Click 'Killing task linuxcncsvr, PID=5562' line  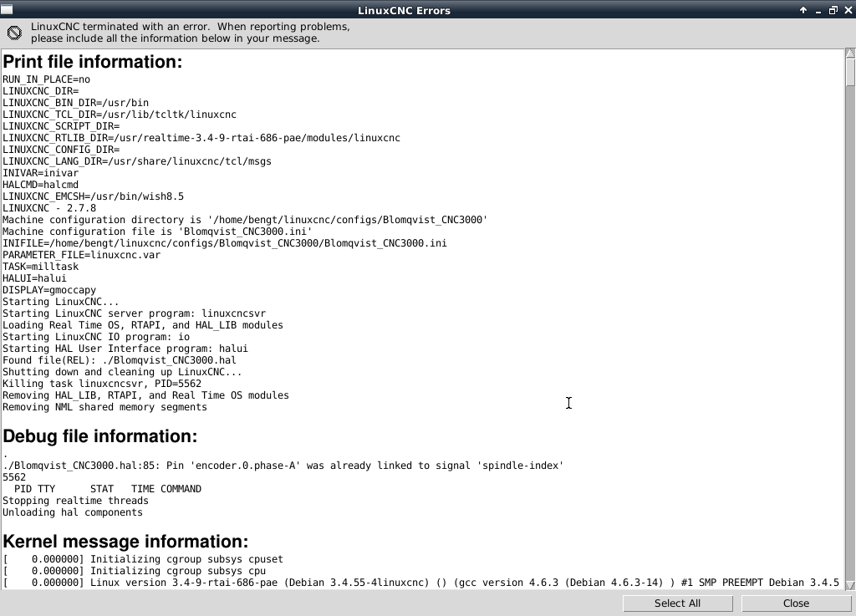coord(102,384)
